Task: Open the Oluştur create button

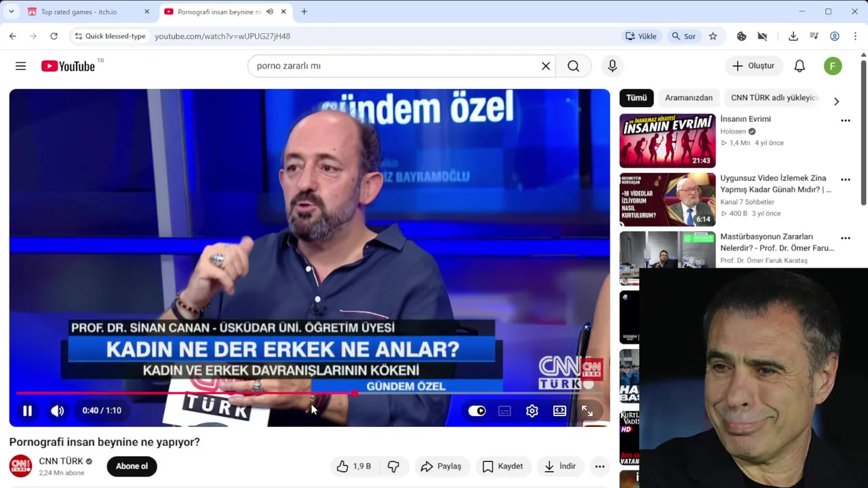Action: click(753, 66)
